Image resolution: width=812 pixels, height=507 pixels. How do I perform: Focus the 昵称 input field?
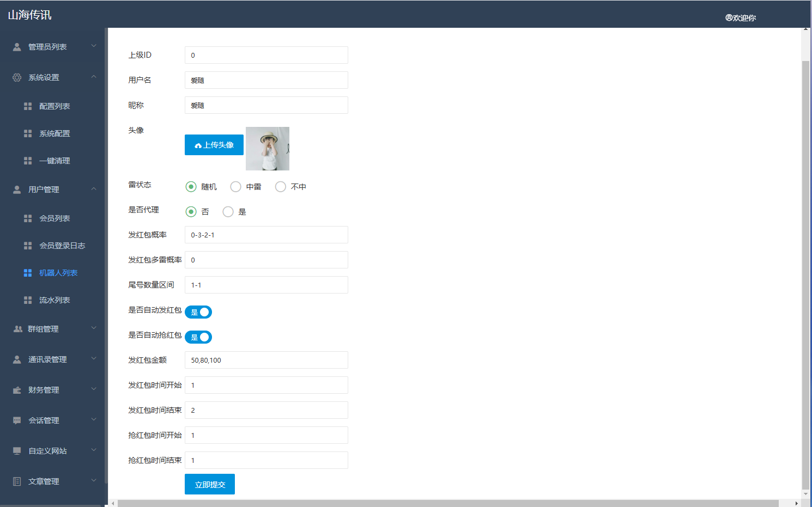click(266, 105)
